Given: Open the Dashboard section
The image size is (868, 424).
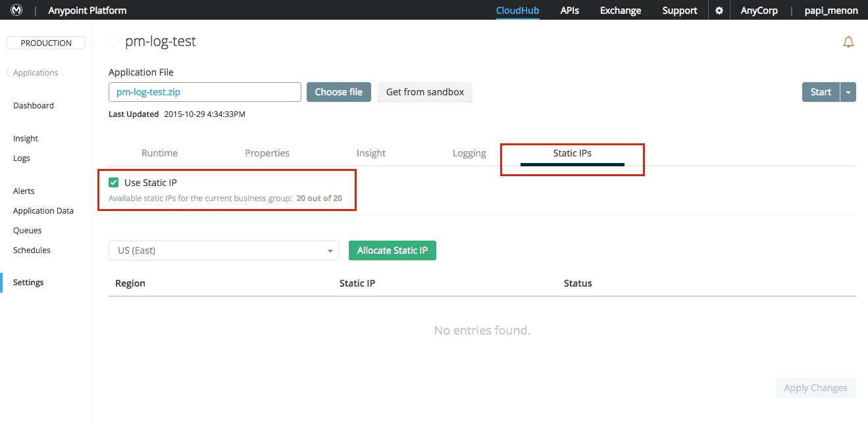Looking at the screenshot, I should point(34,105).
